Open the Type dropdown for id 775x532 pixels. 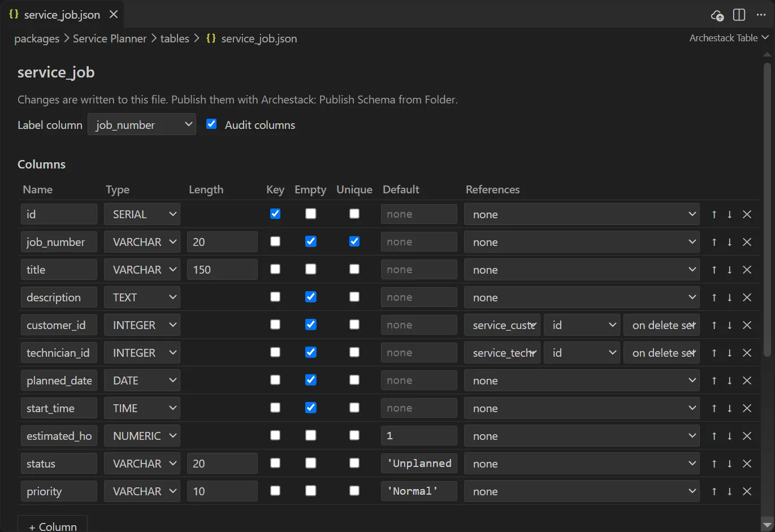pos(142,214)
